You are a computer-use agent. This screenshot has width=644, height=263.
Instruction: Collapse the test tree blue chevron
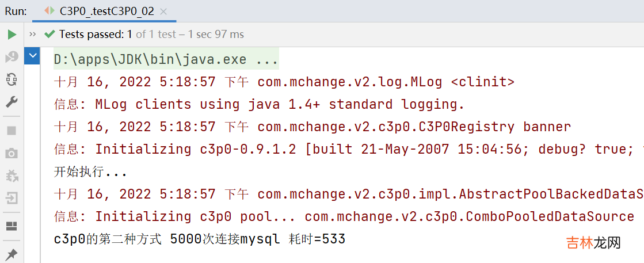coord(32,56)
